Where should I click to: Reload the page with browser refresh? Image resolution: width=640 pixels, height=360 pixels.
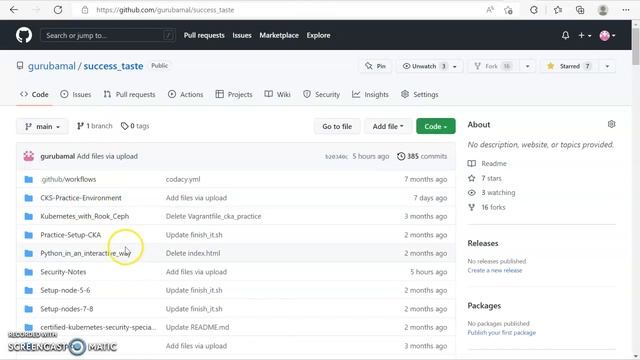(x=58, y=10)
